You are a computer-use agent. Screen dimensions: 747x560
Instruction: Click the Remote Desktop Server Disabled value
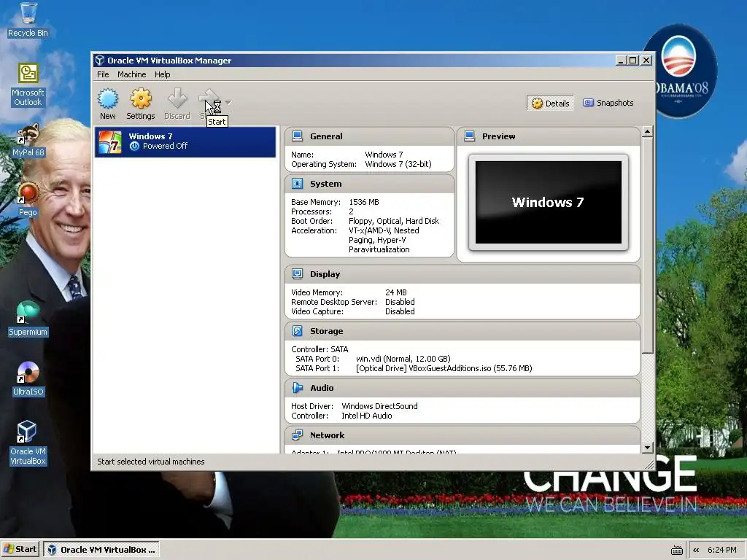400,303
